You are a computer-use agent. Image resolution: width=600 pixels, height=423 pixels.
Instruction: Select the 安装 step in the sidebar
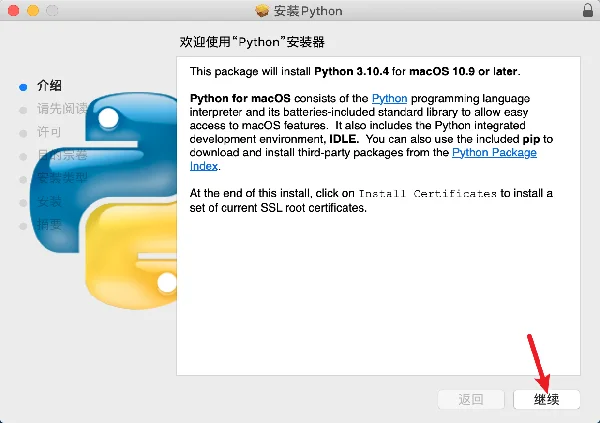pos(49,201)
